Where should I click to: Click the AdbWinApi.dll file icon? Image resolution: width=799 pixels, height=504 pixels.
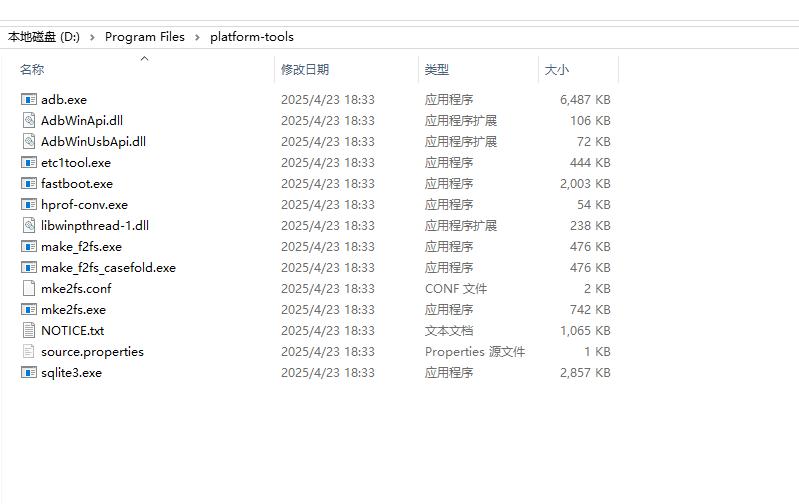29,120
